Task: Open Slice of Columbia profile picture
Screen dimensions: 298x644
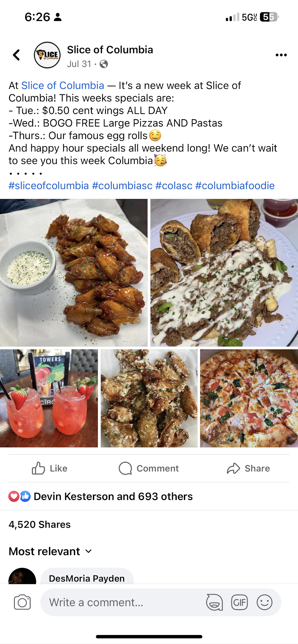Action: coord(47,55)
